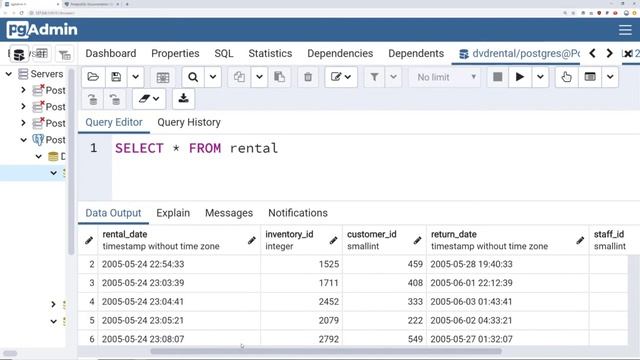
Task: Click the save data changes grid icon
Action: pyautogui.click(x=162, y=77)
